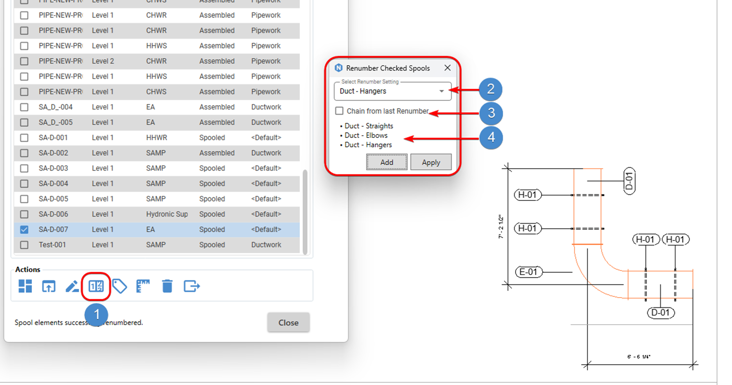Click the spool list vertical scrollbar
This screenshot has height=385, width=732.
[x=305, y=212]
